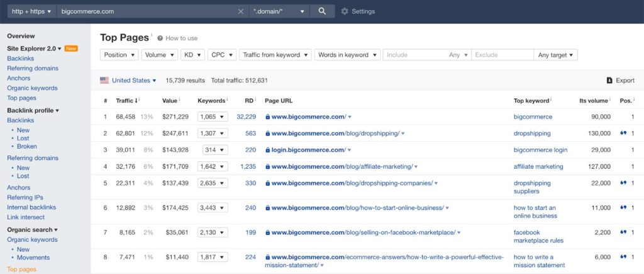Open the Position filter dropdown
The image size is (644, 274).
pyautogui.click(x=119, y=55)
